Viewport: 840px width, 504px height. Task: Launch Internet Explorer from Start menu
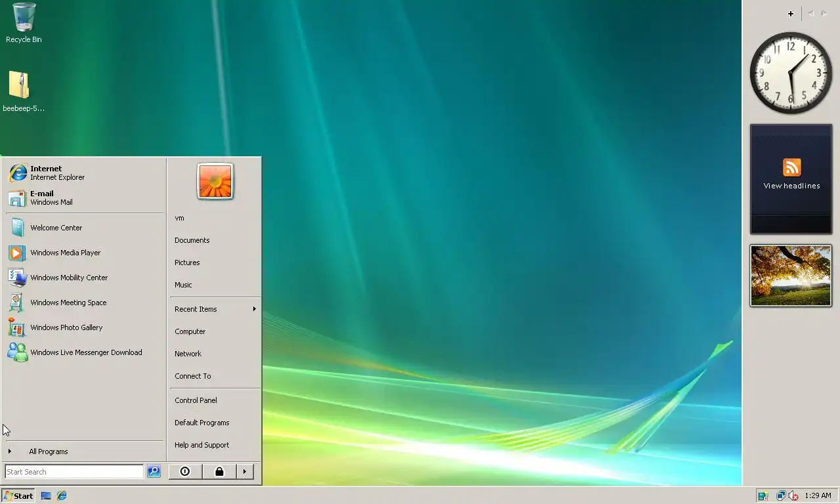[x=84, y=173]
